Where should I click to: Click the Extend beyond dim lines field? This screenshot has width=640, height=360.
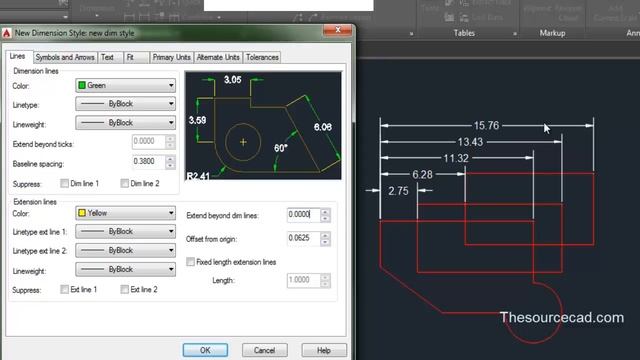point(304,215)
